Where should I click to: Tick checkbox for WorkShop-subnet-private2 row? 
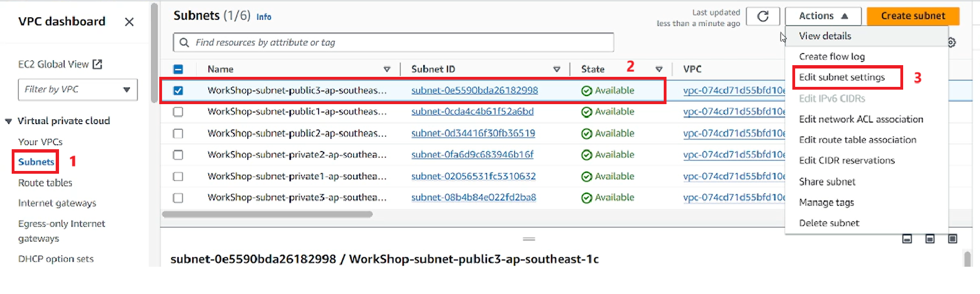tap(178, 155)
